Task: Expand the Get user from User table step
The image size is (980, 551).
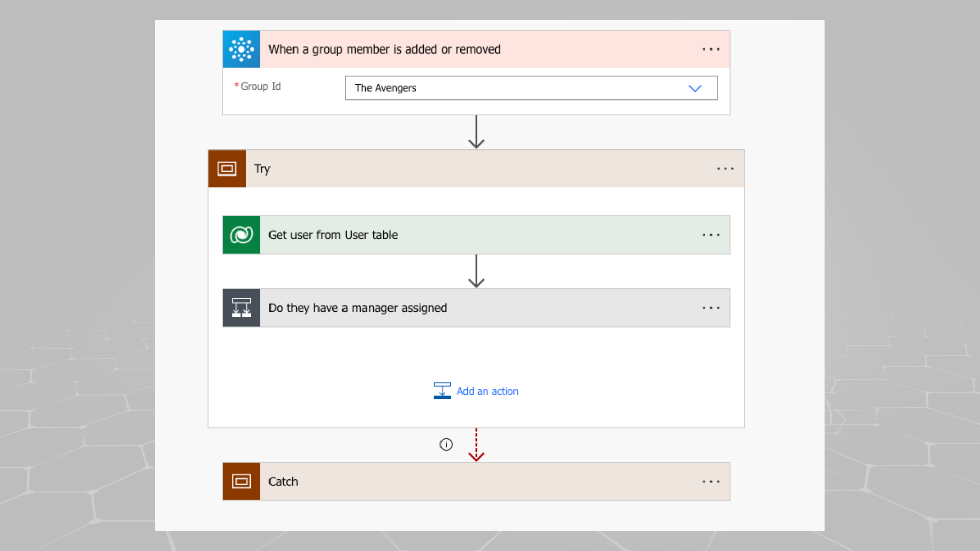Action: pyautogui.click(x=476, y=235)
